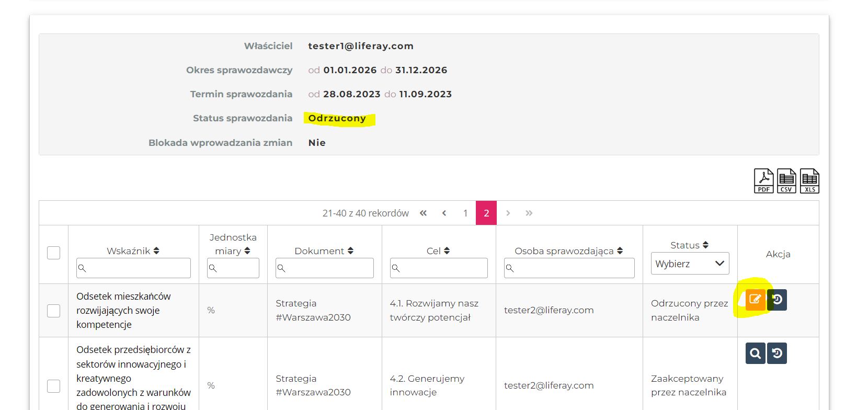Click the orange edit icon in first row

(755, 300)
